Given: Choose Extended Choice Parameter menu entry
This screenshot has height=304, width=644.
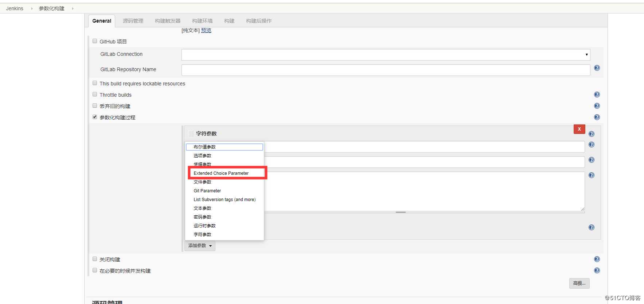Looking at the screenshot, I should [224, 173].
